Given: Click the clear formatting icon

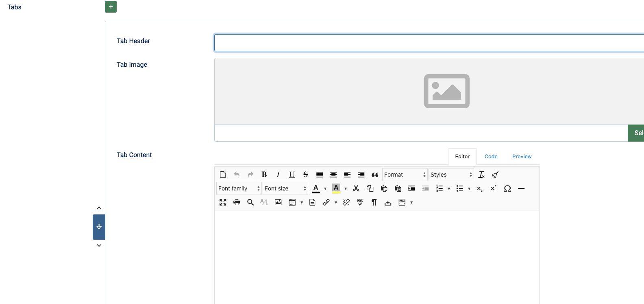Looking at the screenshot, I should [481, 175].
